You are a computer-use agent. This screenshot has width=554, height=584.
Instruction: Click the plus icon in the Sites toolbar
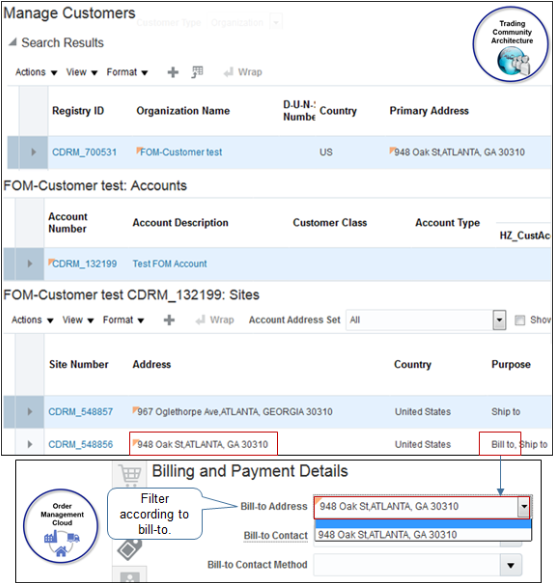pyautogui.click(x=169, y=320)
